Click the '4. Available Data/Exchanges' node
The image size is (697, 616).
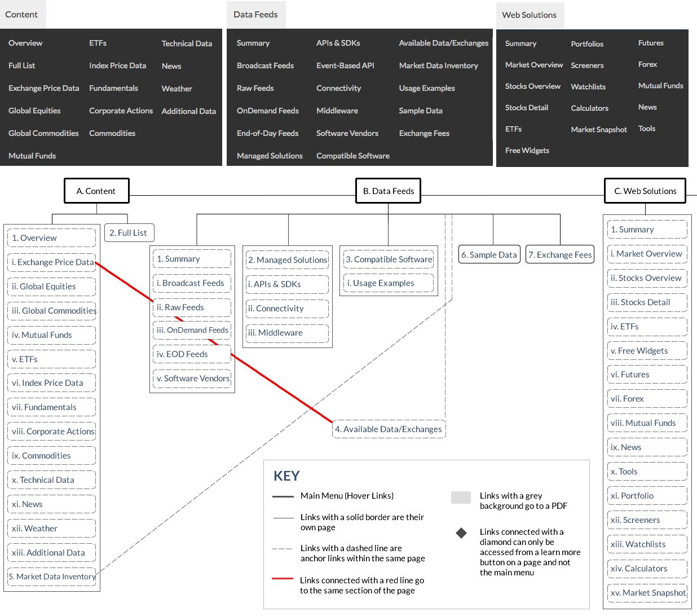click(x=389, y=429)
